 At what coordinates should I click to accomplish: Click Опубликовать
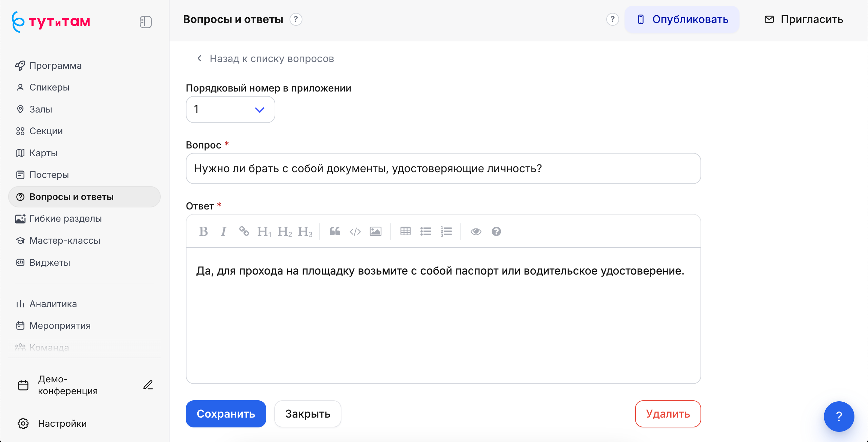coord(682,19)
